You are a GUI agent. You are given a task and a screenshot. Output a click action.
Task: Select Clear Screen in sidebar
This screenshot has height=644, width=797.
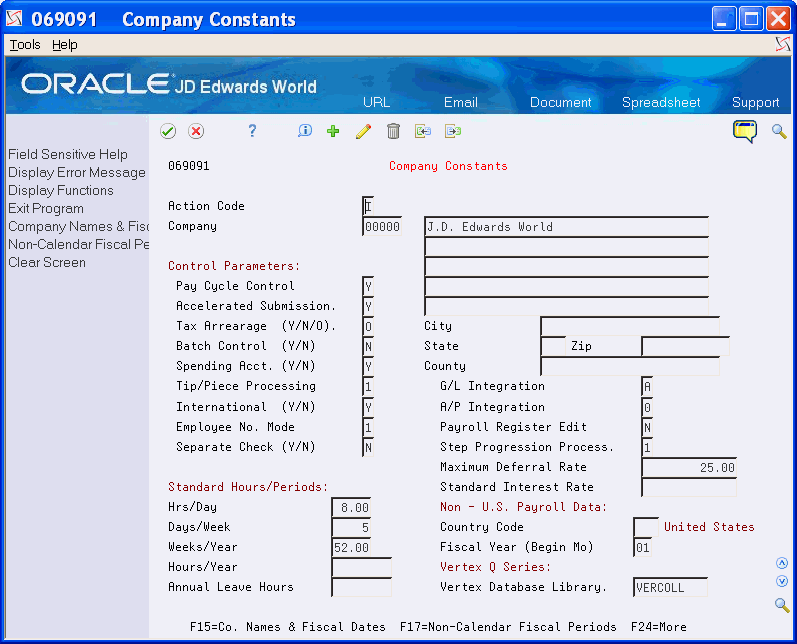47,262
